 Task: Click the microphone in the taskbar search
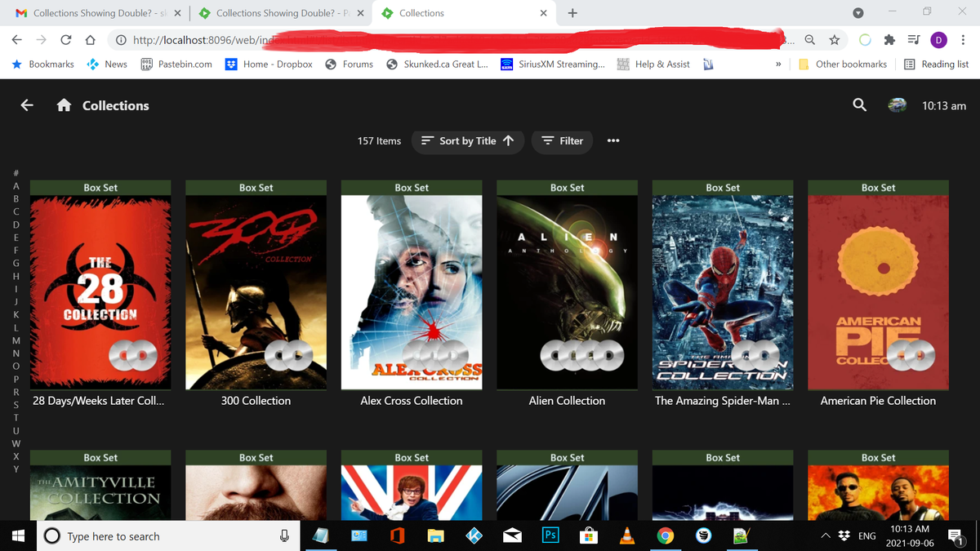pos(284,536)
